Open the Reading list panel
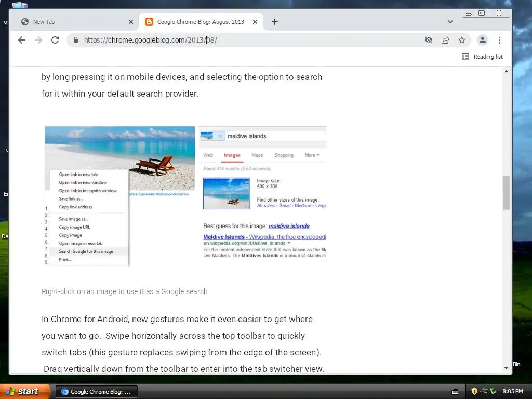This screenshot has width=532, height=399. [482, 57]
